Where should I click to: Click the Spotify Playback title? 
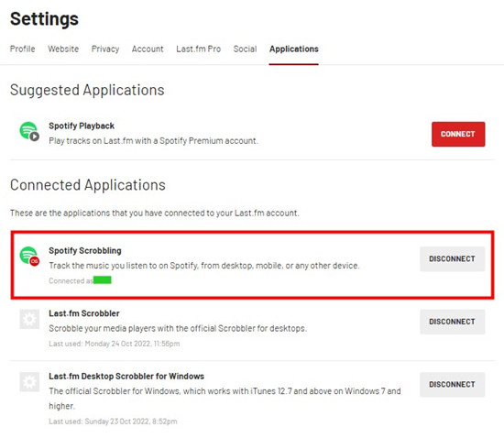[82, 126]
